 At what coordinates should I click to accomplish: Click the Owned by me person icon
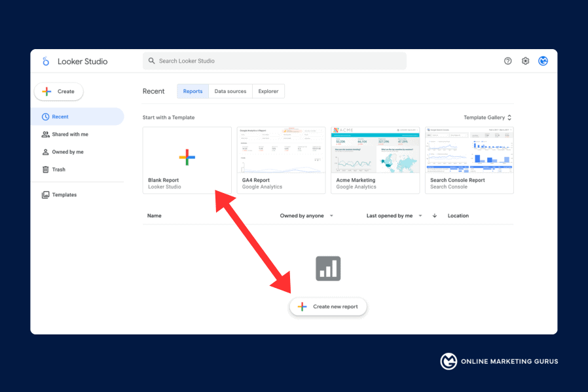coord(45,152)
